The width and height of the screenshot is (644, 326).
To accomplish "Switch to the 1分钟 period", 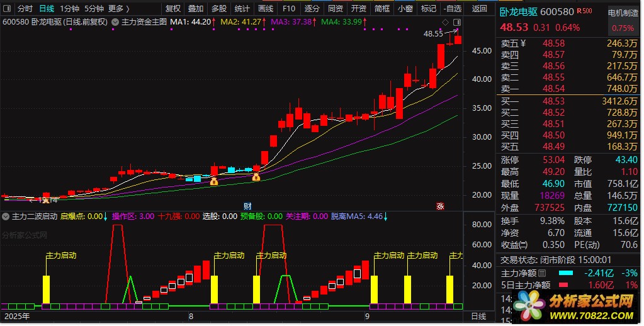I will (69, 9).
